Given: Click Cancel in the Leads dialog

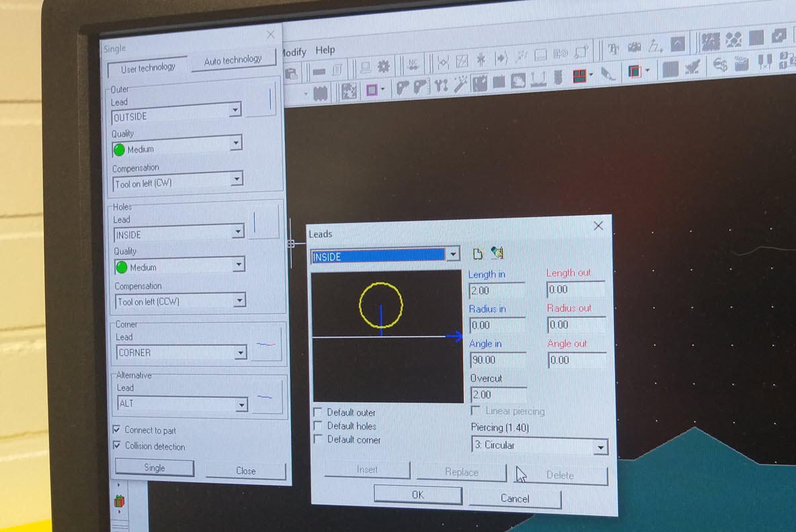Looking at the screenshot, I should coord(515,498).
